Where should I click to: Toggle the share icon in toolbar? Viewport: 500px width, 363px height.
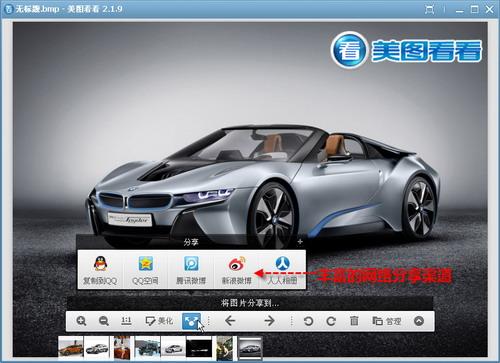pos(191,321)
